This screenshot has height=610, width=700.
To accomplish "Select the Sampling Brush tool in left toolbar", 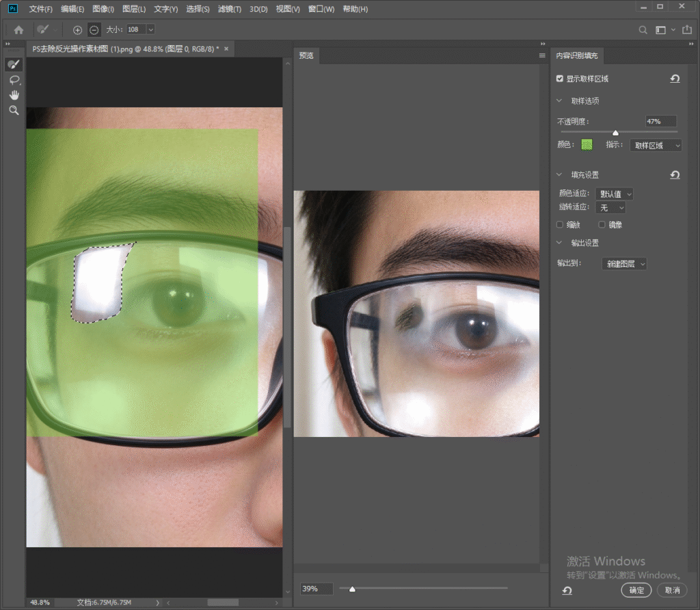I will point(14,65).
